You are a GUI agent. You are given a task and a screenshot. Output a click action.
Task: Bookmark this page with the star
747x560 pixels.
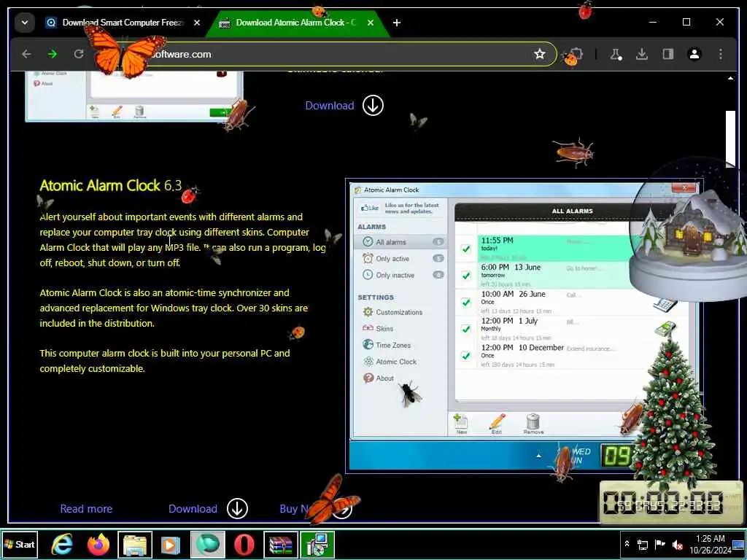[x=539, y=54]
